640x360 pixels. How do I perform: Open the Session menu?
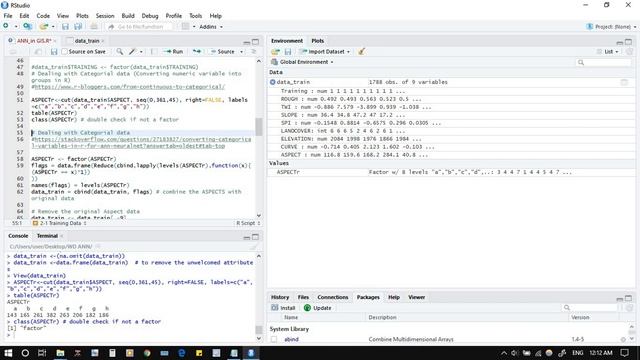105,16
